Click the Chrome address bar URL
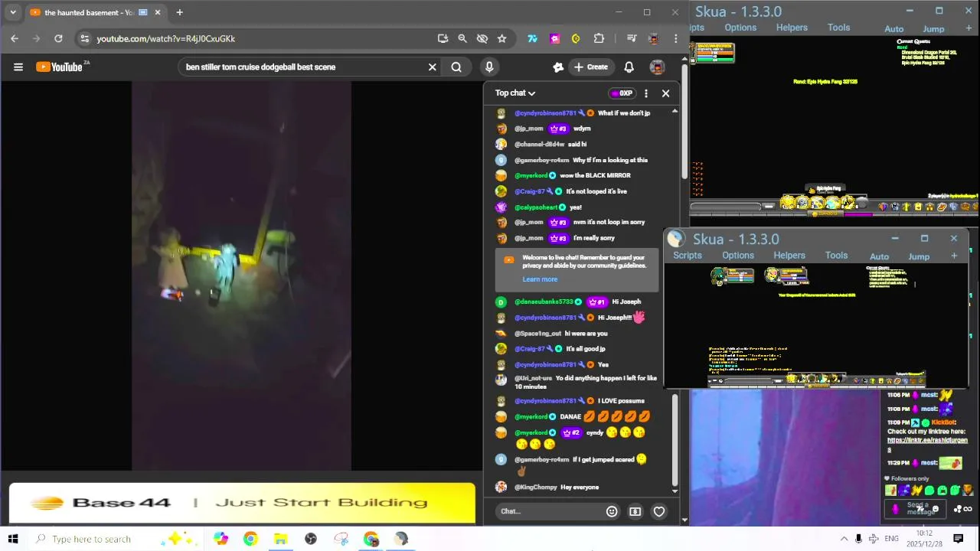 (x=166, y=38)
